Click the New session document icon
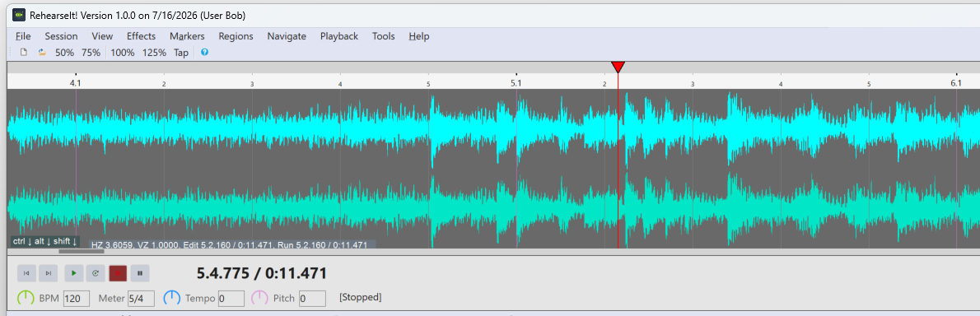 pyautogui.click(x=24, y=53)
